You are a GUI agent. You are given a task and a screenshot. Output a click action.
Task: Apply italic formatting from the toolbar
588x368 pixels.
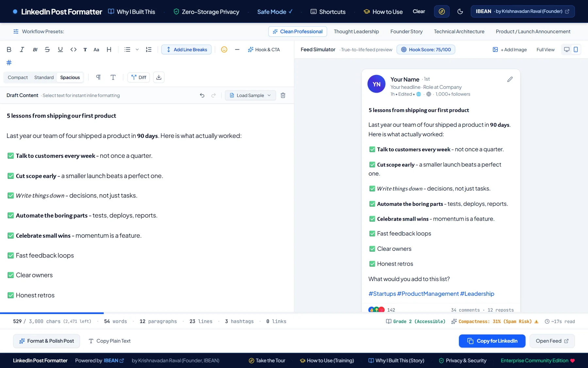22,50
